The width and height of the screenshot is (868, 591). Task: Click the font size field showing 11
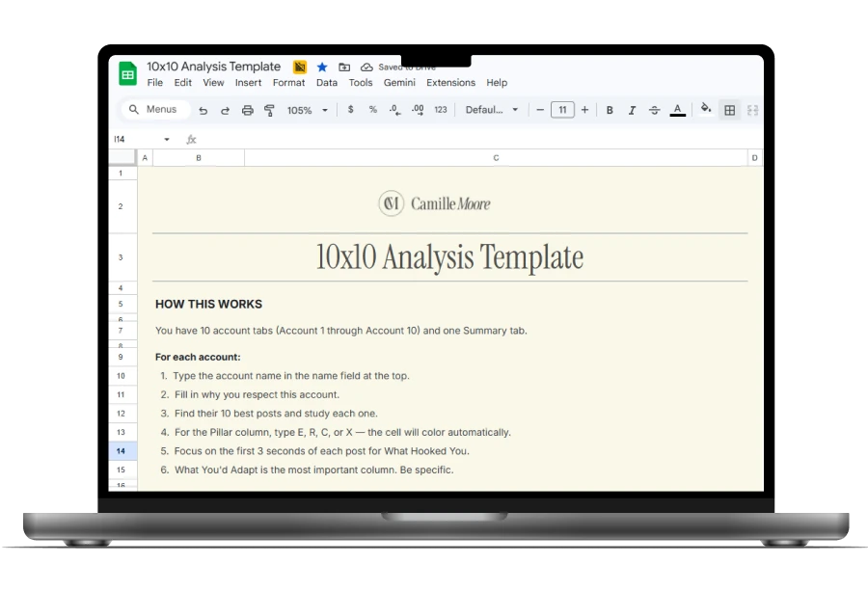coord(562,110)
